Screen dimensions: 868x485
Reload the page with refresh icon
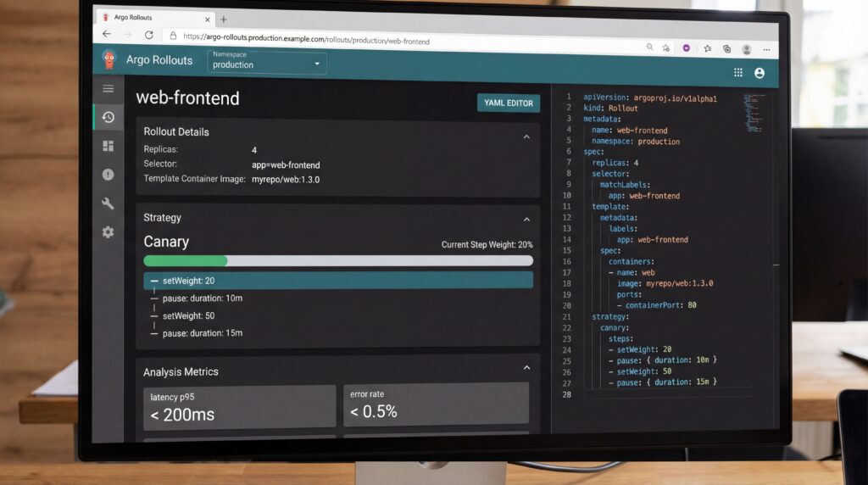click(149, 35)
